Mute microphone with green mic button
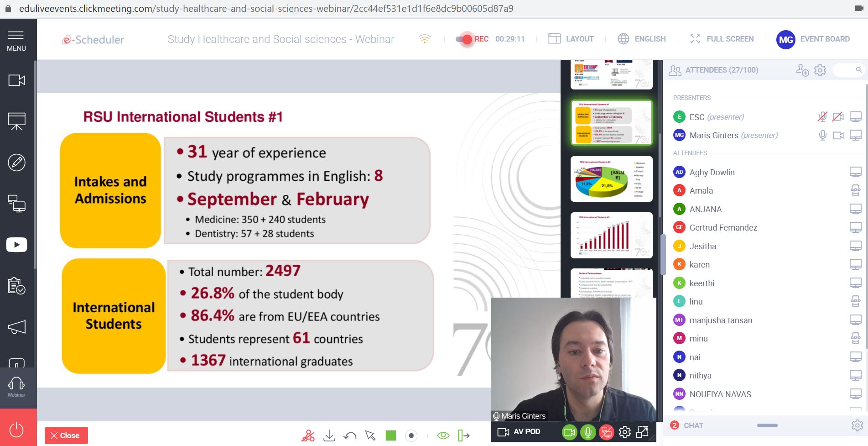The height and width of the screenshot is (446, 868). (x=588, y=432)
